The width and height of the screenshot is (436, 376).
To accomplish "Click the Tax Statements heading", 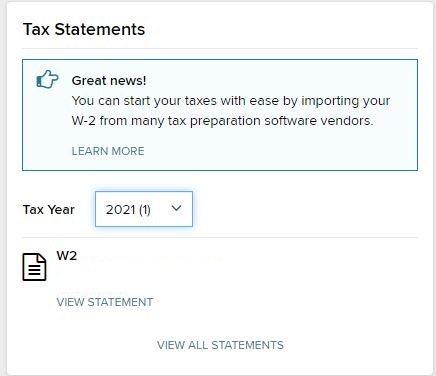I will pyautogui.click(x=84, y=29).
